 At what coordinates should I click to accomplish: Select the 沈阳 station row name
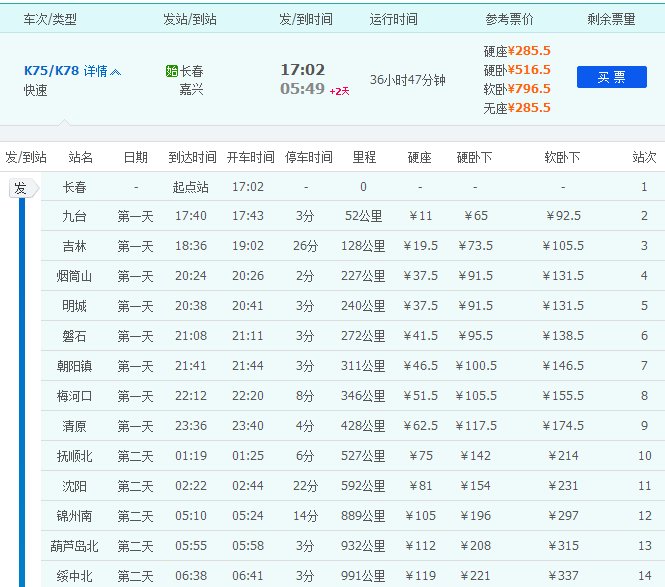(x=74, y=486)
